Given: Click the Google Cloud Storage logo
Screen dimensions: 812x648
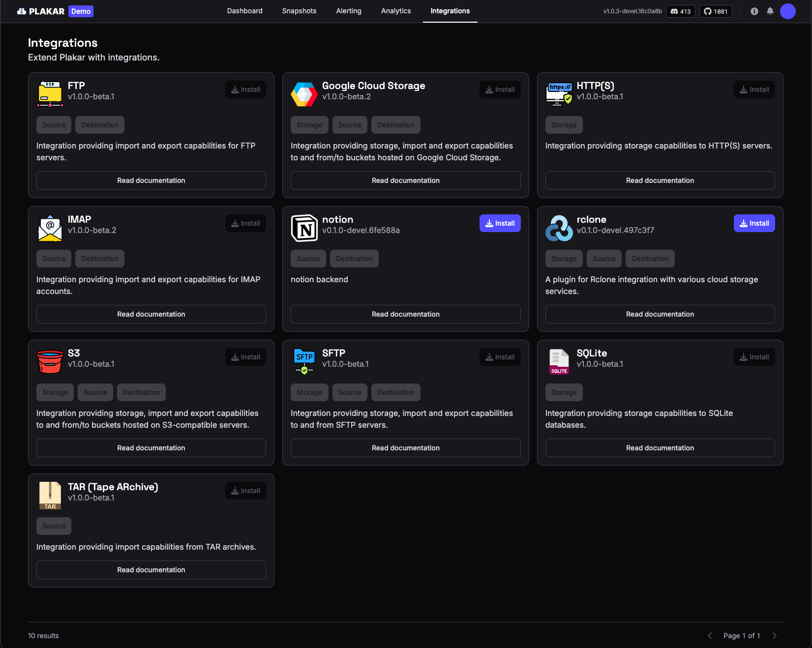Looking at the screenshot, I should [304, 94].
